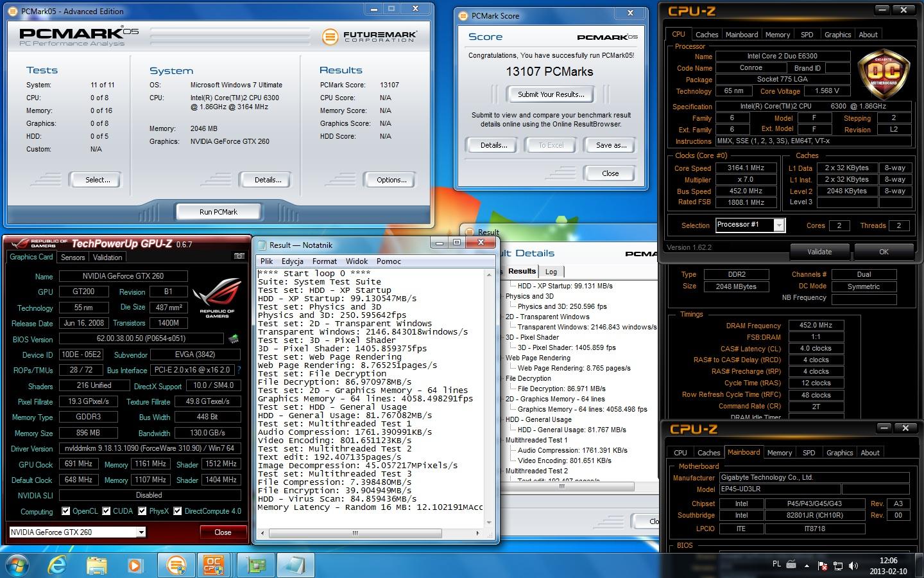Switch to GPU-Z graphics card taskbar icon
The width and height of the screenshot is (924, 578).
coord(255,565)
